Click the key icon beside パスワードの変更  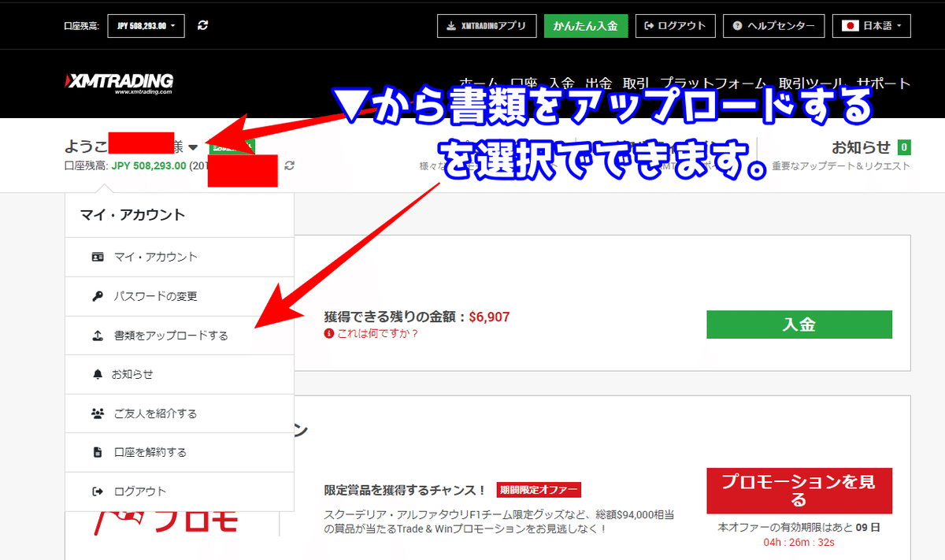click(x=98, y=296)
